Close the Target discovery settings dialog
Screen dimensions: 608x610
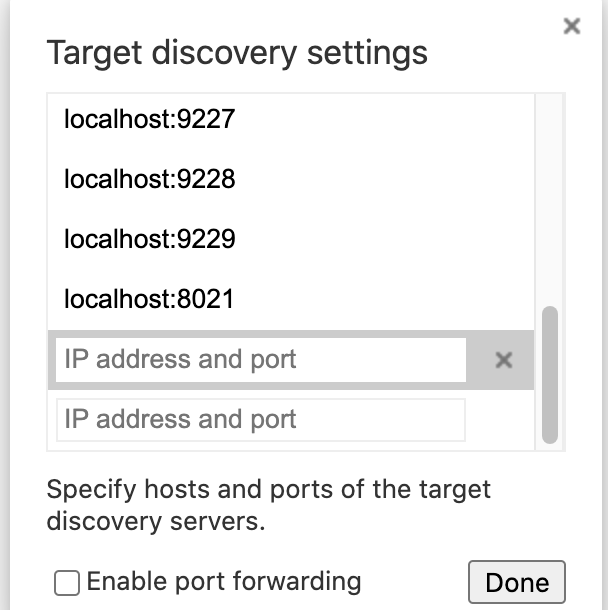[572, 26]
